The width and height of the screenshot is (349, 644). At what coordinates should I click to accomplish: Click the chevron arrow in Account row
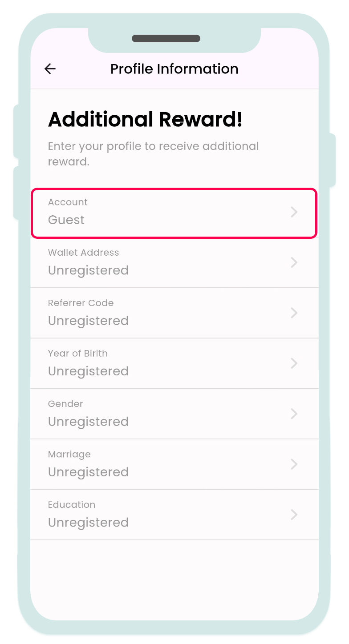click(x=294, y=212)
